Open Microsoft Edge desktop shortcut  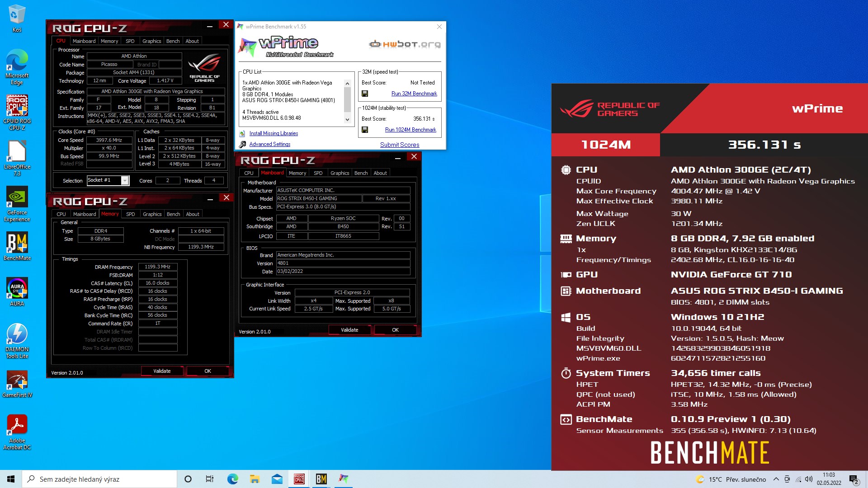tap(17, 67)
